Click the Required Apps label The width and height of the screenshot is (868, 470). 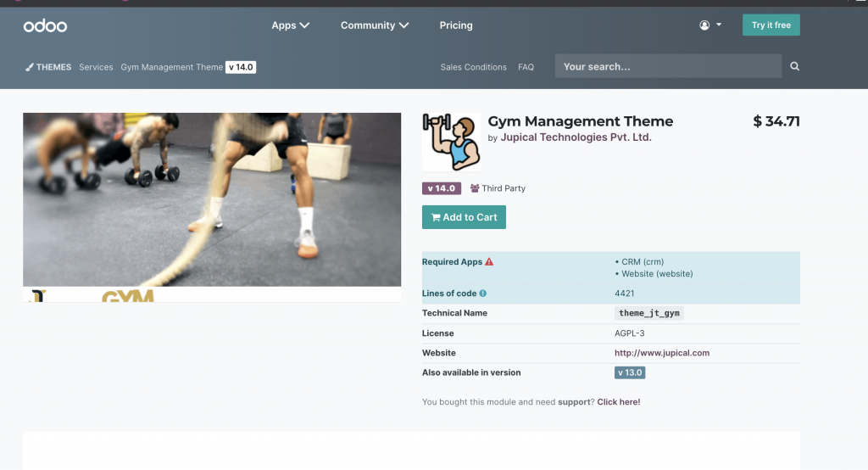(x=453, y=261)
